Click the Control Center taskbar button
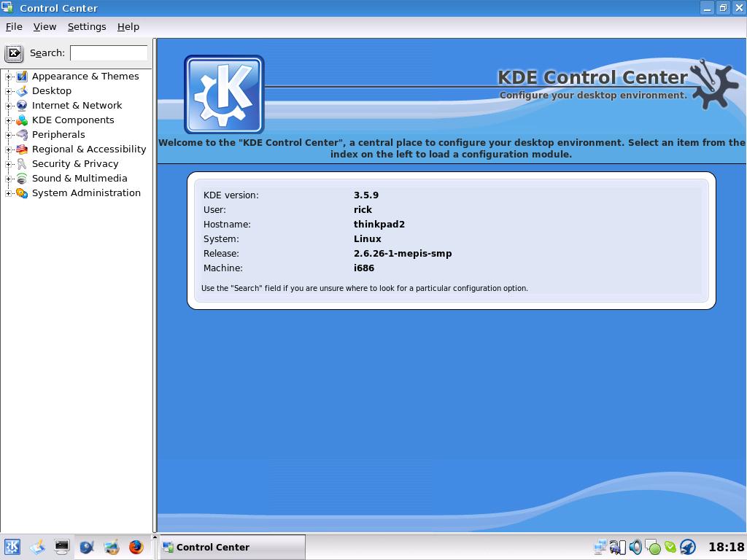The width and height of the screenshot is (747, 560). [232, 547]
